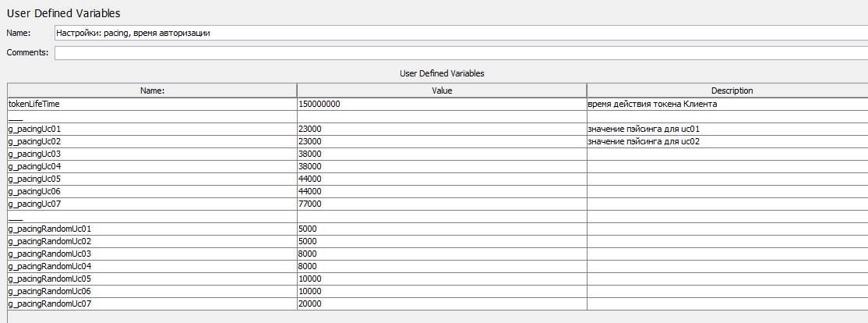The height and width of the screenshot is (323, 868).
Task: Click the 'Value' column header
Action: 442,91
